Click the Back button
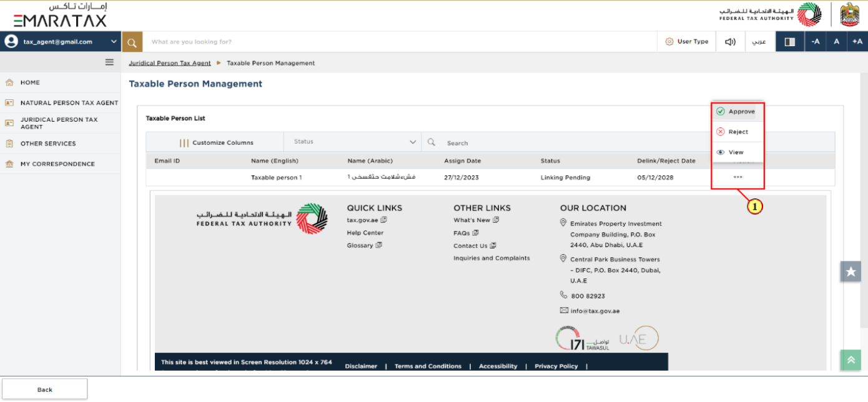The height and width of the screenshot is (402, 868). click(x=44, y=390)
